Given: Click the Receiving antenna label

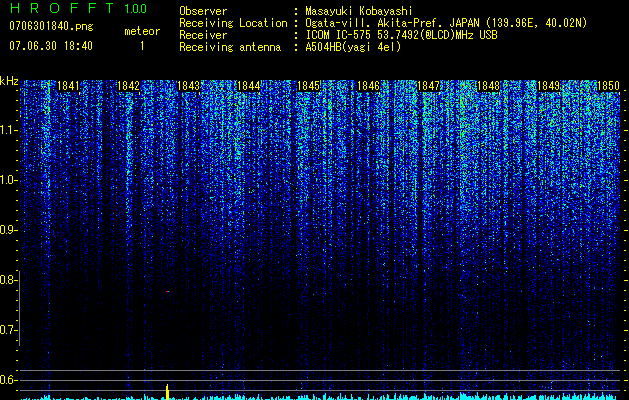Looking at the screenshot, I should click(x=230, y=47).
